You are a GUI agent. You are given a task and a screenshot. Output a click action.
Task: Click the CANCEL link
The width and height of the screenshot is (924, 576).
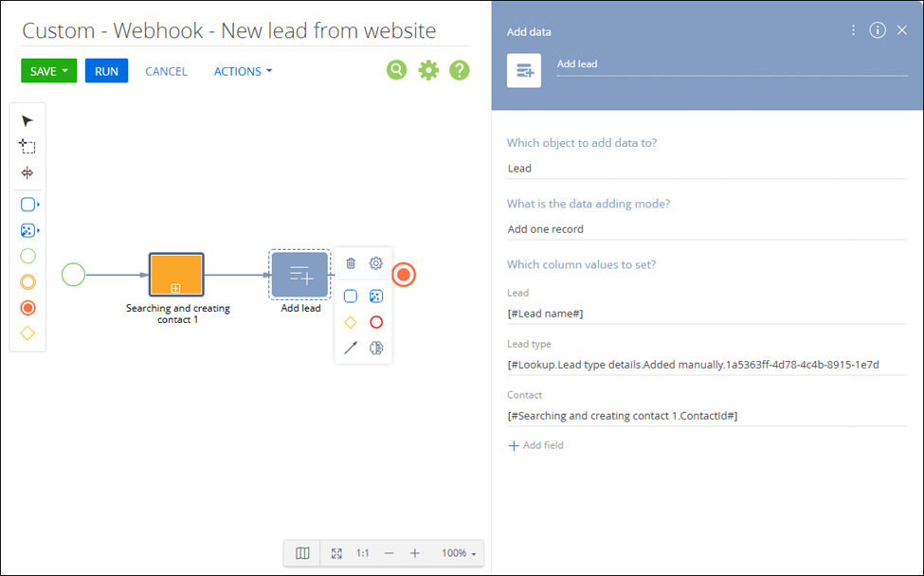tap(166, 72)
